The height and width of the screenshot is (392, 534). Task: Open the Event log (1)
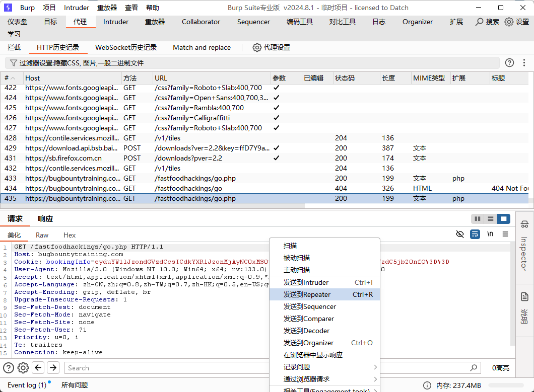coord(27,385)
